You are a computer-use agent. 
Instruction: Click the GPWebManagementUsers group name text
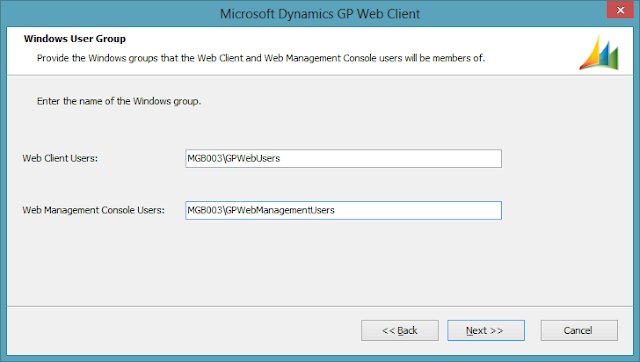(280, 210)
